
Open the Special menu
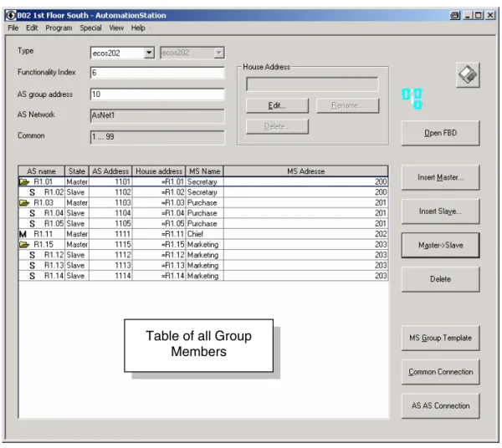click(90, 28)
